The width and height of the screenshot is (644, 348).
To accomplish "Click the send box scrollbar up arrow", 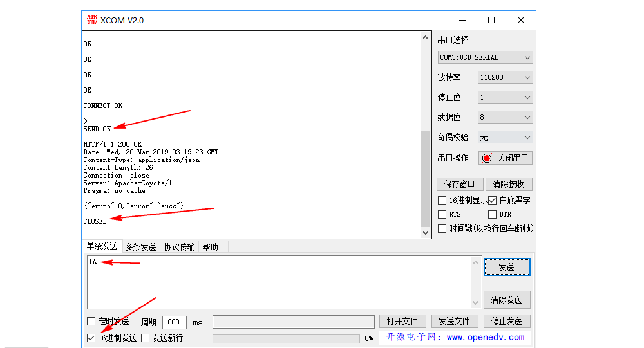I will [x=475, y=262].
